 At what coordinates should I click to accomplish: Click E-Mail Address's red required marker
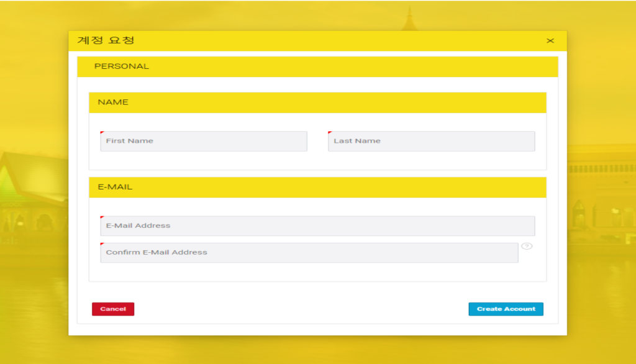[x=102, y=217]
